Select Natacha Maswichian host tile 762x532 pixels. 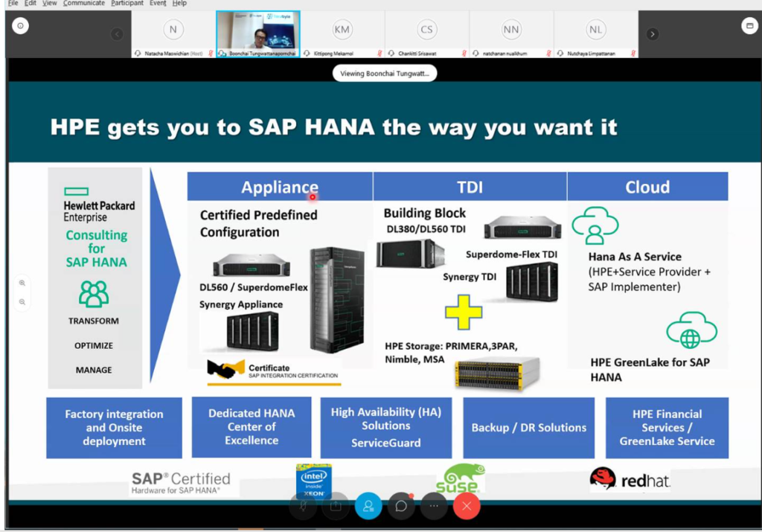(173, 34)
